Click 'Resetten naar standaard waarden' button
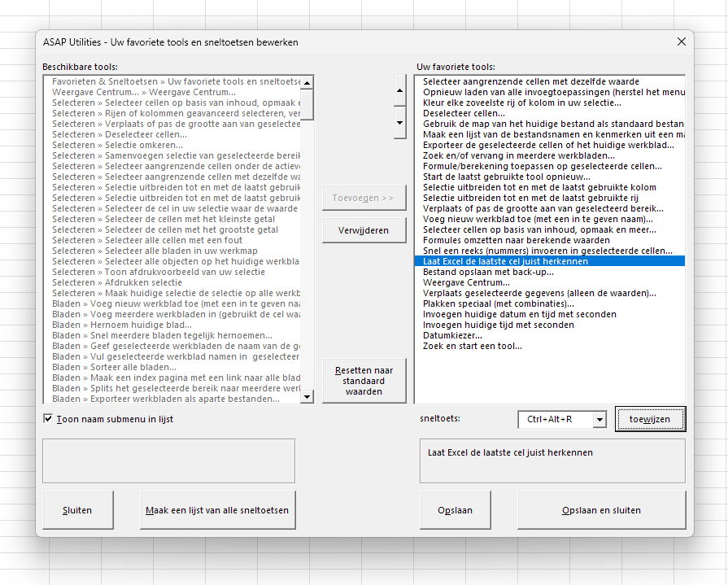 pos(364,381)
